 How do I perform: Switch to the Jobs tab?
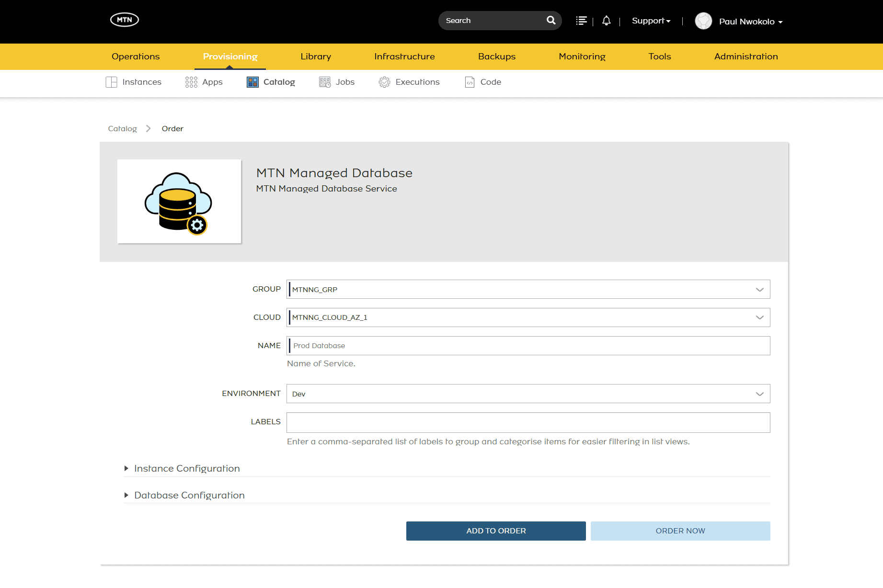coord(337,82)
